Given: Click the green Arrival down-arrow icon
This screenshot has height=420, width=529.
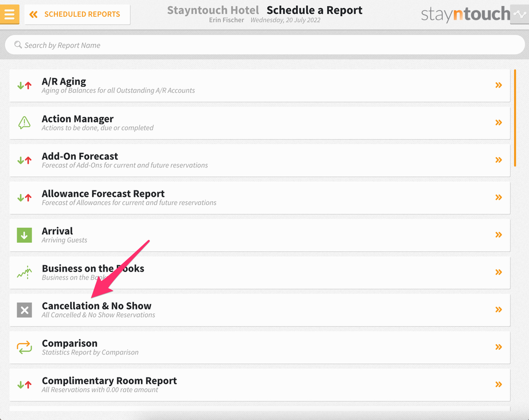Looking at the screenshot, I should [x=24, y=235].
